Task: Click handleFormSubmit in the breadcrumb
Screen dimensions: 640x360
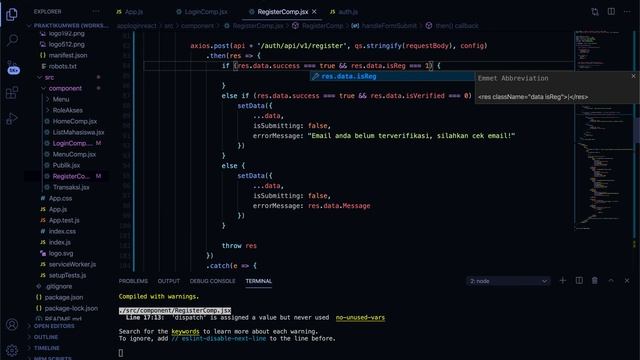Action: point(389,25)
